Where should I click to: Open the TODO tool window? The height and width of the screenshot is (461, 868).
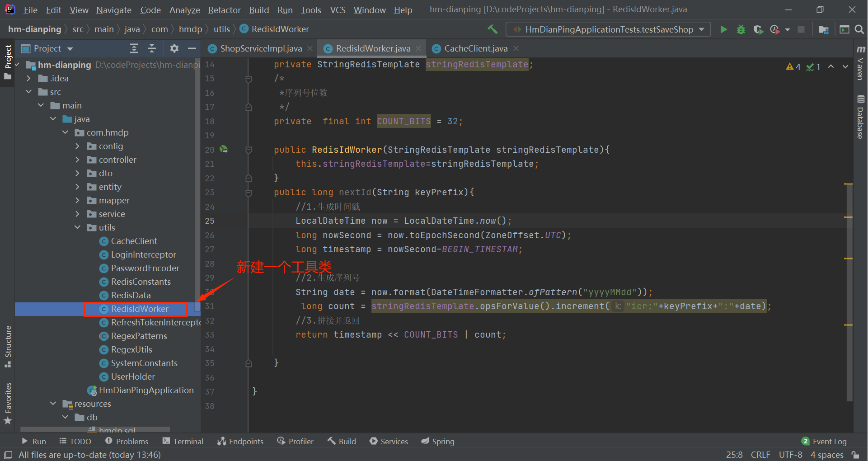point(75,442)
